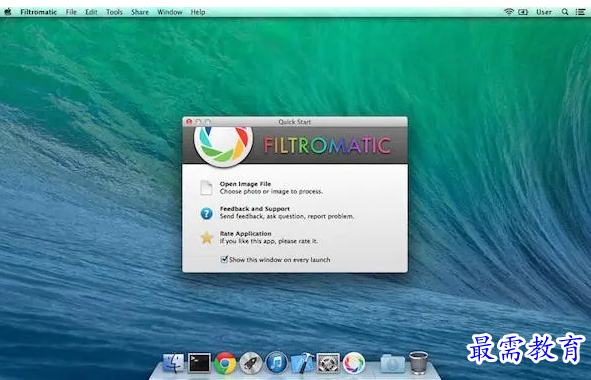This screenshot has height=380, width=591.
Task: Open Filtromatic app from the dock
Action: point(354,363)
